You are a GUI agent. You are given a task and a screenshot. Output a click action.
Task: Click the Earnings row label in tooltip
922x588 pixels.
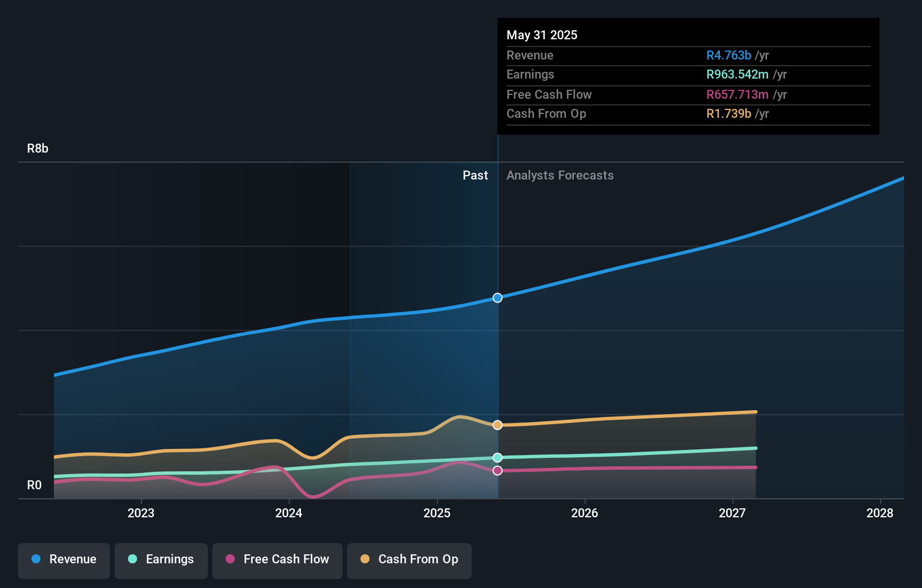(x=530, y=74)
